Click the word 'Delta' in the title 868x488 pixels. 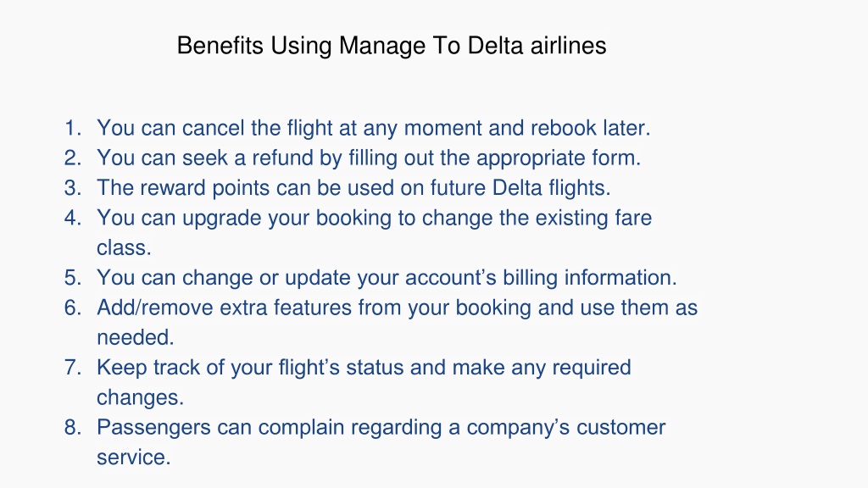pyautogui.click(x=495, y=46)
